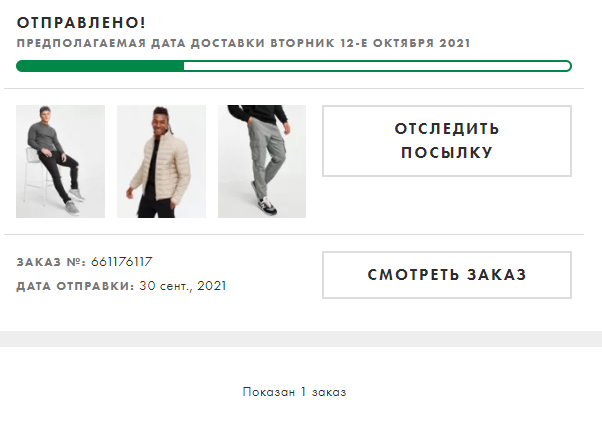This screenshot has width=602, height=427.
Task: Click the Показан 1 заказ footer text
Action: point(294,392)
